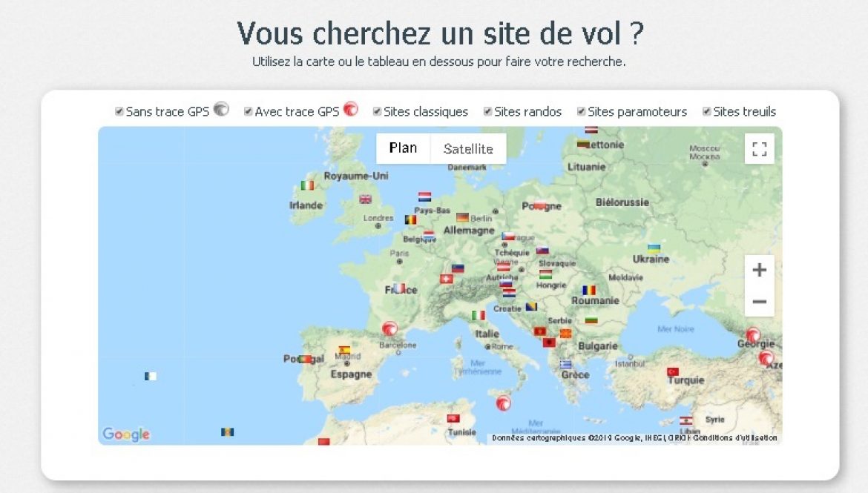Click the grey Sans trace GPS legend icon

tap(221, 109)
